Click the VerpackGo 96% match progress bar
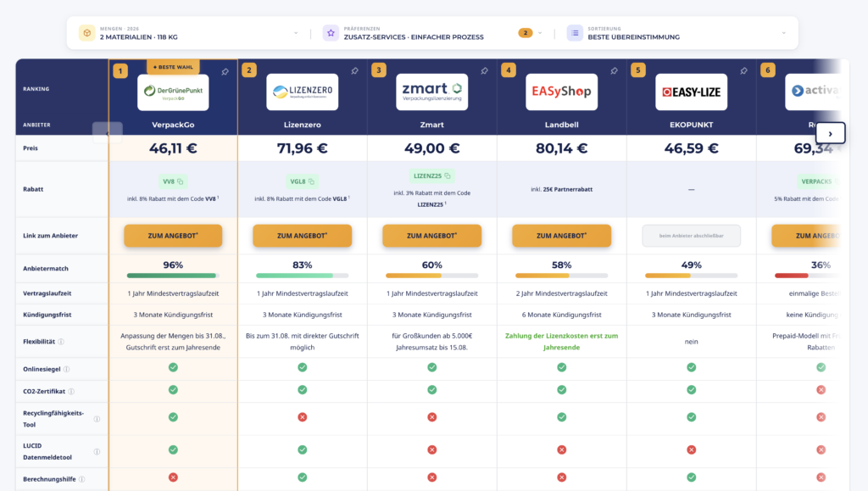The height and width of the screenshot is (491, 868). pos(173,276)
